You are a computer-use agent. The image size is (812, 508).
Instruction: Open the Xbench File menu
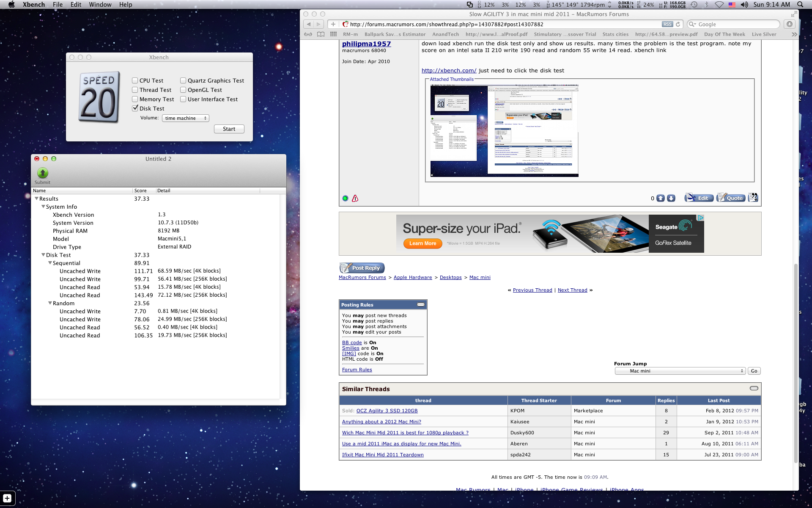[x=58, y=5]
